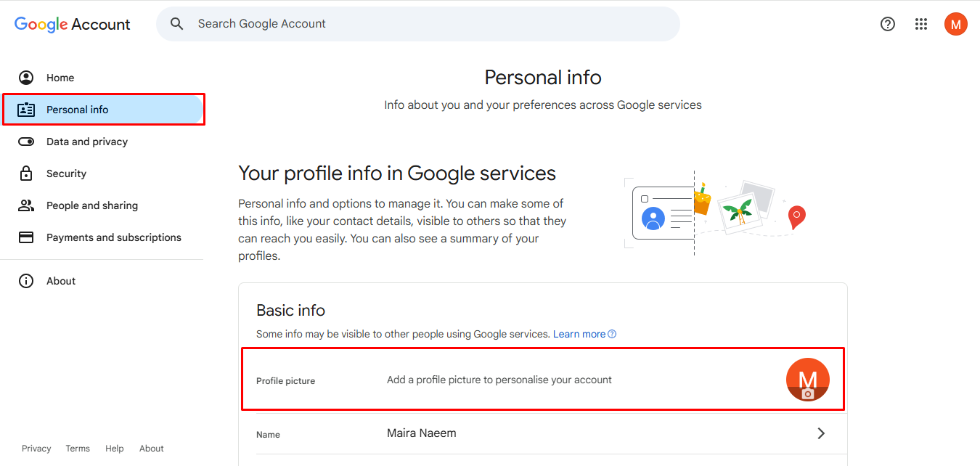980x466 pixels.
Task: Click the Privacy footer link
Action: click(x=36, y=448)
